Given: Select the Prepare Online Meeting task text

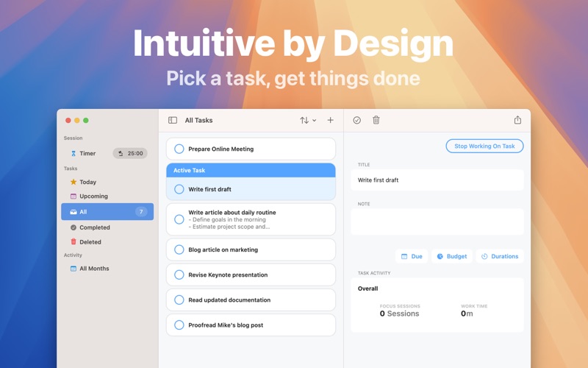Looking at the screenshot, I should pos(221,149).
